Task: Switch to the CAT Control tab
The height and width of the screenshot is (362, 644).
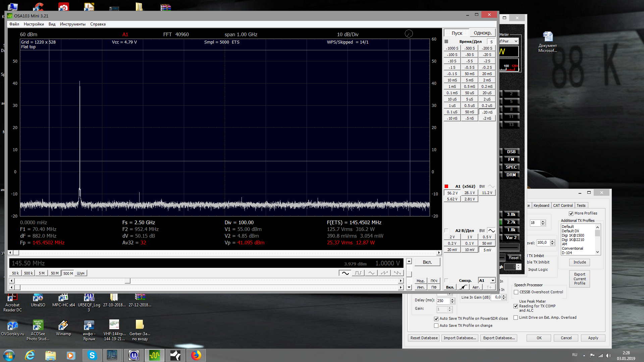Action: 562,205
